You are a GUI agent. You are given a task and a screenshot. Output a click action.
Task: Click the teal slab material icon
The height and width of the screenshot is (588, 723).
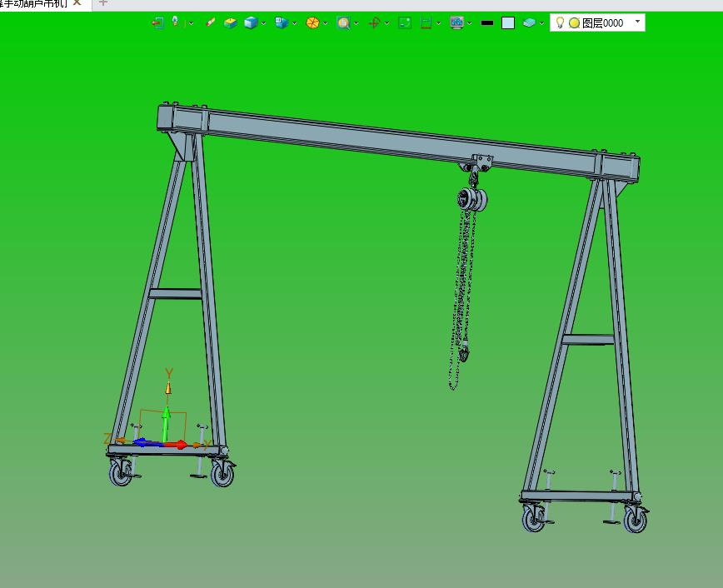[x=530, y=22]
